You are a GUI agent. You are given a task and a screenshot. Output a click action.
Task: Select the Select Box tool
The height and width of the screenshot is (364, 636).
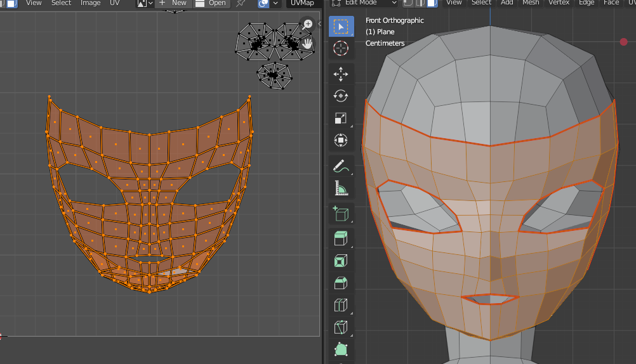coord(341,26)
